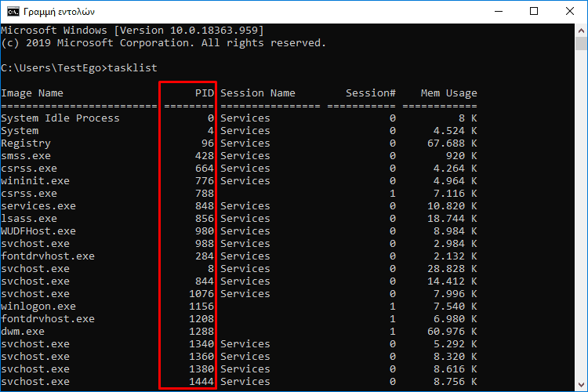Click the 'WUDFHost.exe' process name

38,231
